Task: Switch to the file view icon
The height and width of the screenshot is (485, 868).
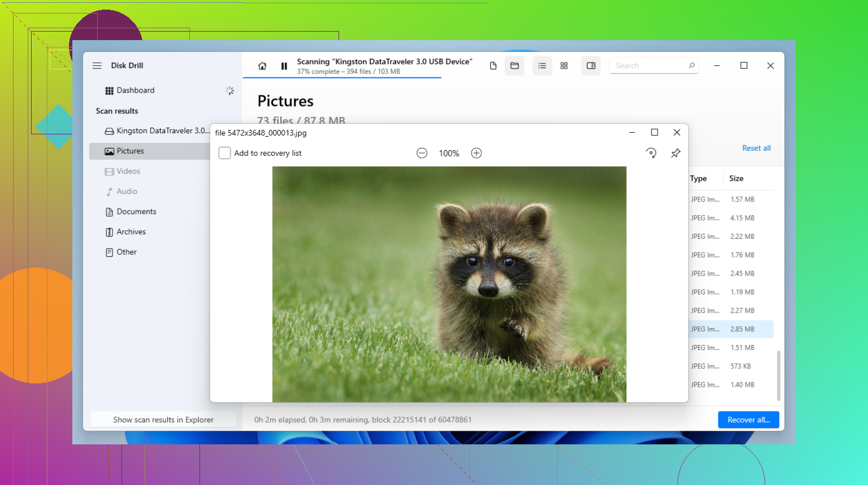Action: 493,66
